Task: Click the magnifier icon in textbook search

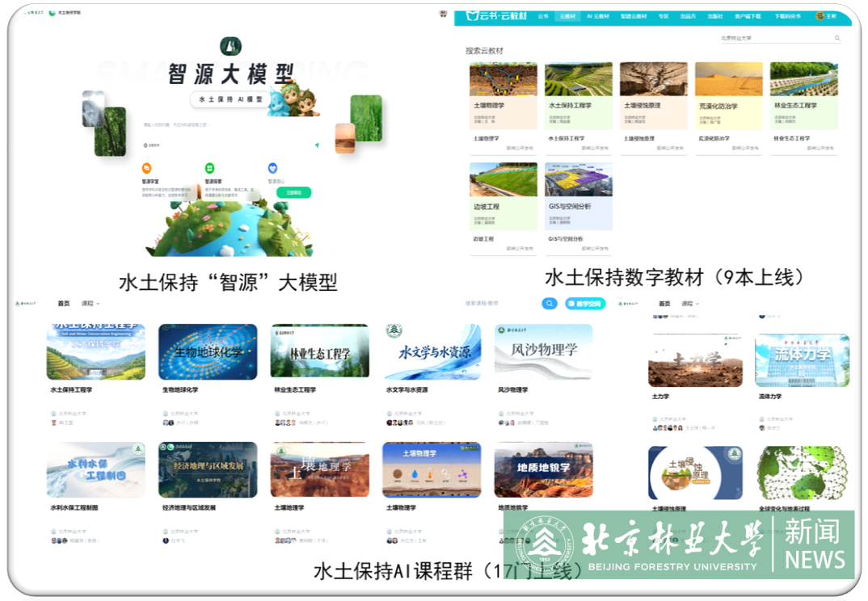Action: (x=837, y=38)
